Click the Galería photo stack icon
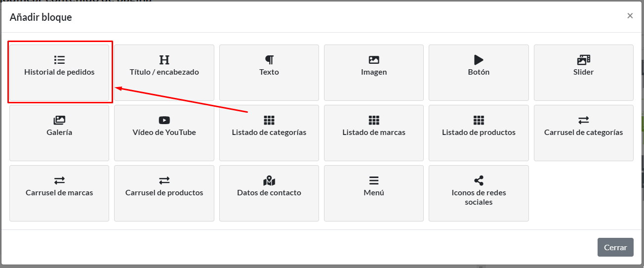The image size is (644, 268). pos(59,120)
